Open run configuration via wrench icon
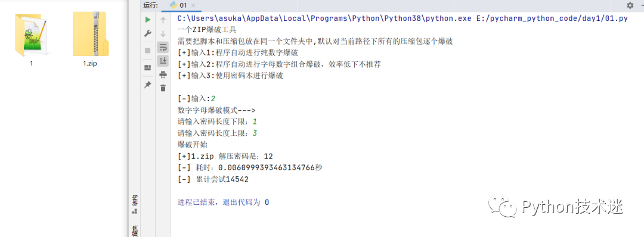 [x=148, y=35]
